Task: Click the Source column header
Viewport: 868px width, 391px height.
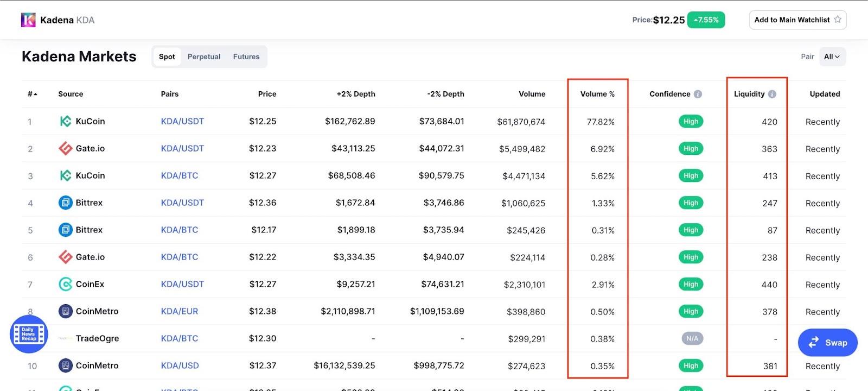Action: 71,94
